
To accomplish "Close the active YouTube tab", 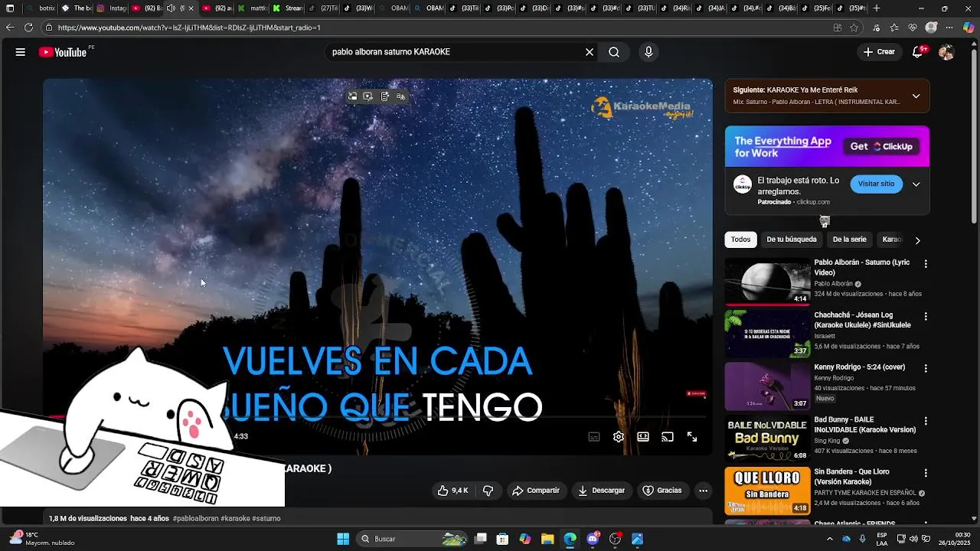I will 191,8.
